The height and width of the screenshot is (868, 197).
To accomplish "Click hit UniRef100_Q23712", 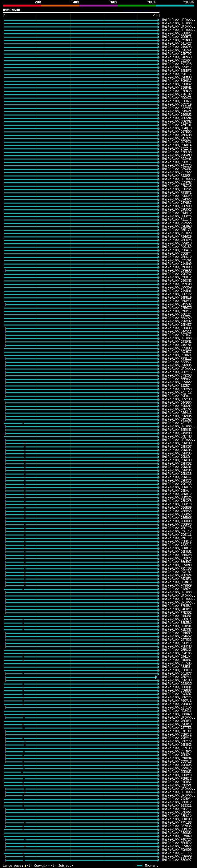I will coord(176,544).
